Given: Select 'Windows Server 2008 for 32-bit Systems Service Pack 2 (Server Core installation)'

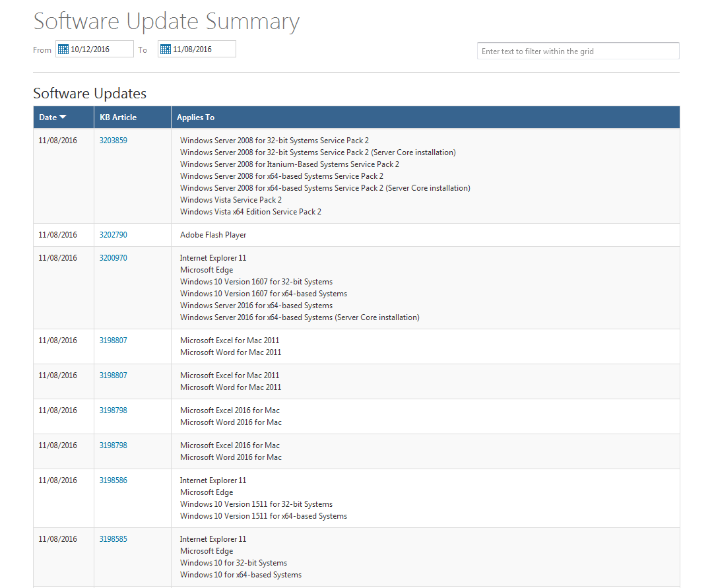Looking at the screenshot, I should pos(318,152).
